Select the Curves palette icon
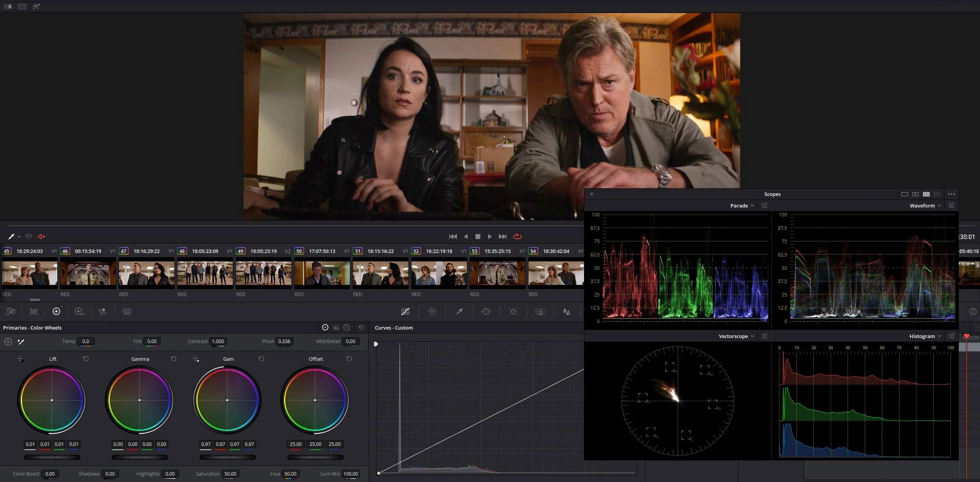Image resolution: width=980 pixels, height=482 pixels. click(405, 311)
